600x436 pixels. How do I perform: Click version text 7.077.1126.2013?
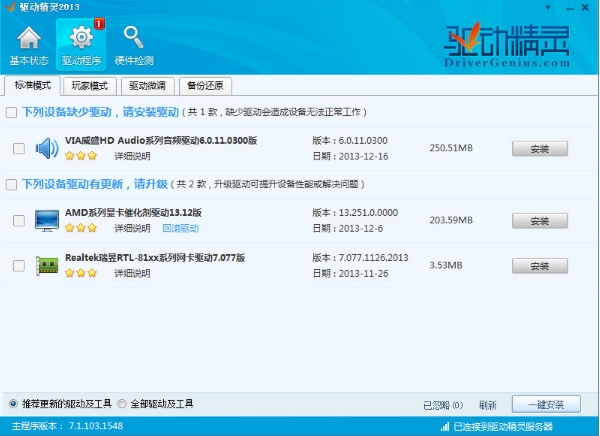(x=373, y=258)
